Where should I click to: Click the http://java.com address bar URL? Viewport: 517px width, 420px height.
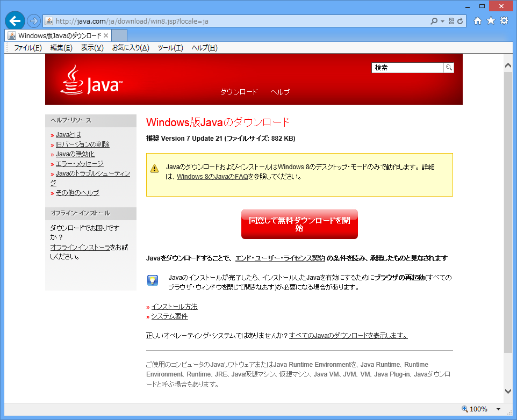pos(132,21)
